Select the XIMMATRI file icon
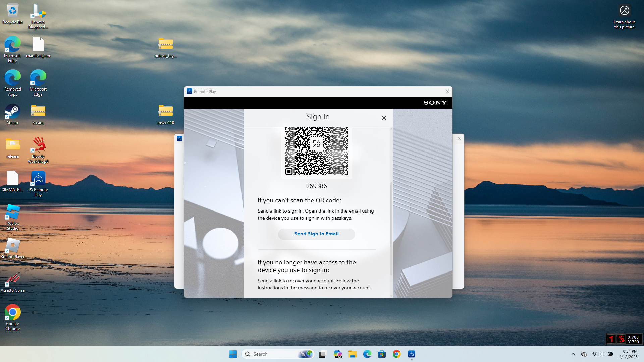Viewport: 644px width, 362px height. 13,181
